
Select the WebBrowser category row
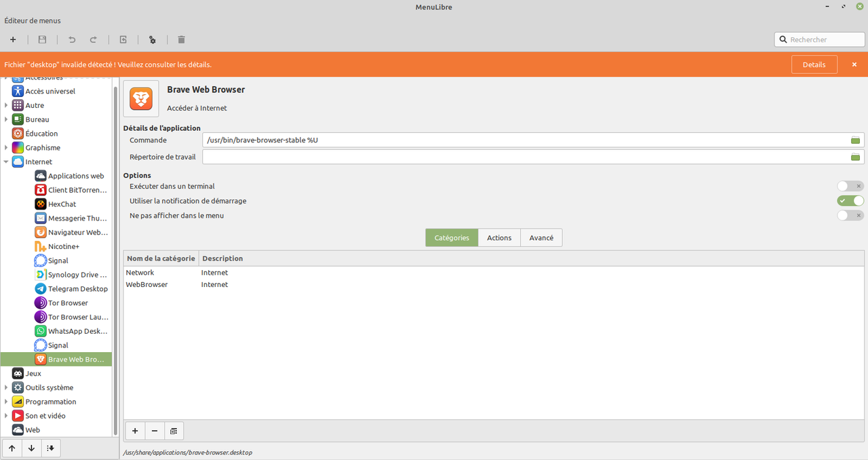(494, 285)
